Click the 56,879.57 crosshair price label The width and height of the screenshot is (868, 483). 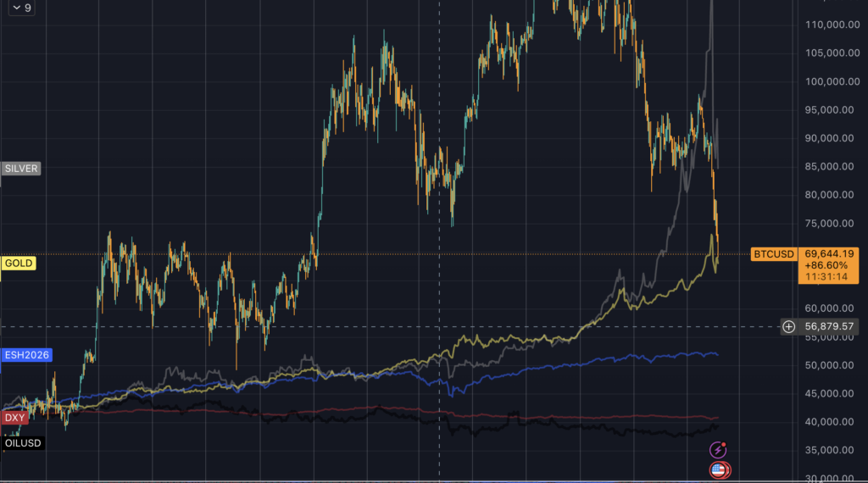829,326
